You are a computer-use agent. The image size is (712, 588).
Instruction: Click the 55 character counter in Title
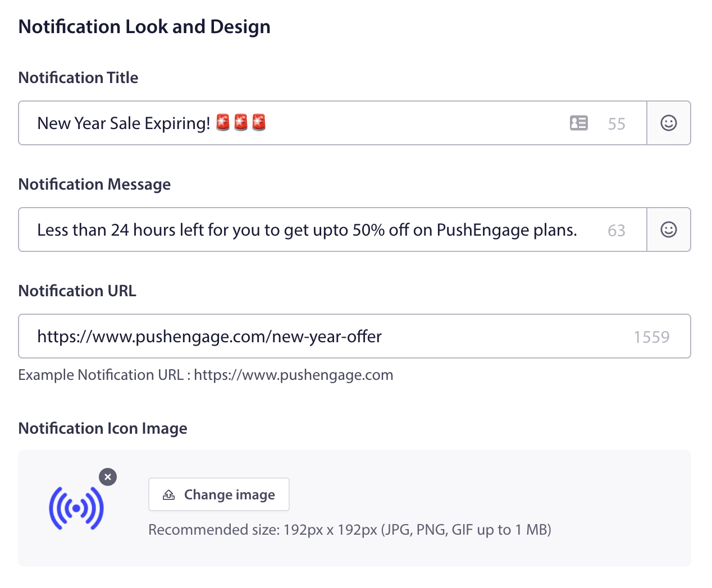(x=617, y=124)
